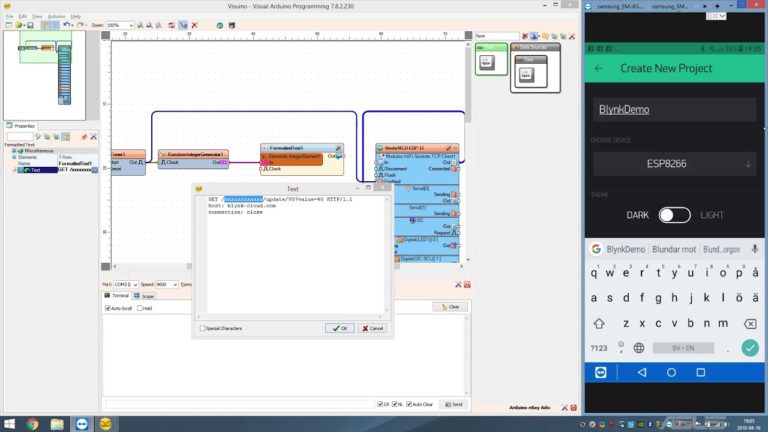This screenshot has height=432, width=768.
Task: Open the FormattedText1 component edit pencil icon
Action: pyautogui.click(x=338, y=148)
